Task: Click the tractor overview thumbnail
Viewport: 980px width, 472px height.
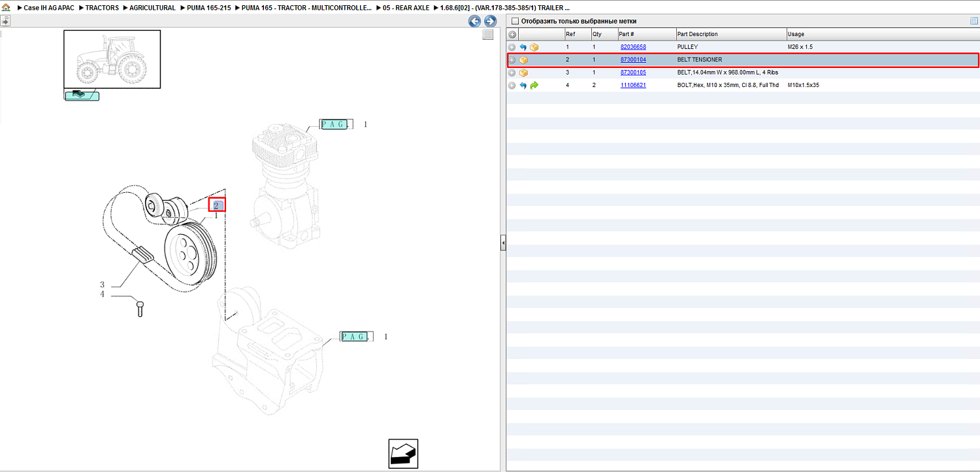Action: click(112, 59)
